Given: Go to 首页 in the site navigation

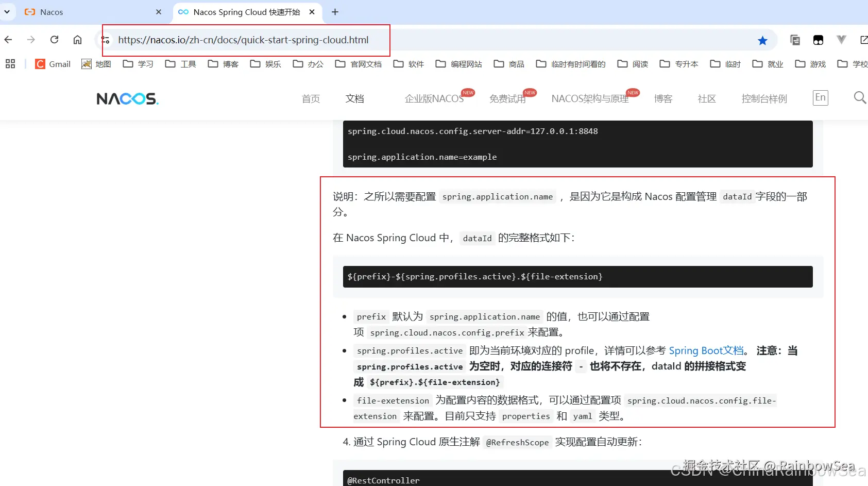Looking at the screenshot, I should click(x=311, y=98).
